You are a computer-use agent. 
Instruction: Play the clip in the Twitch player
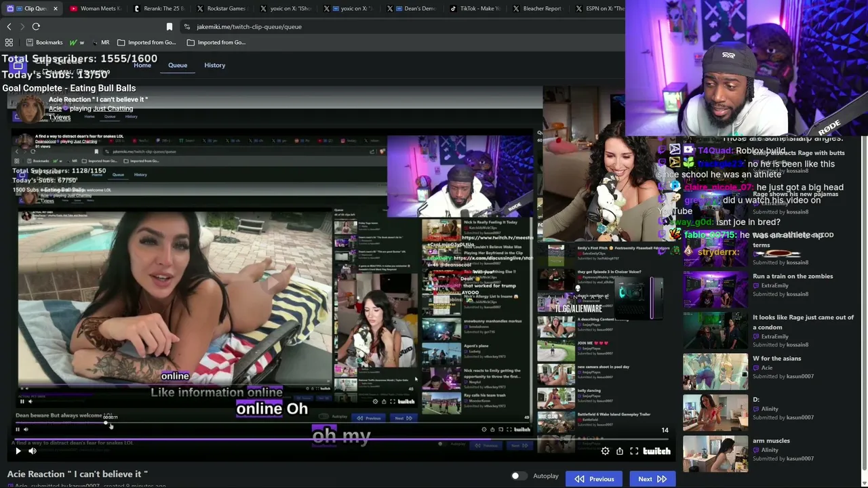pyautogui.click(x=18, y=451)
